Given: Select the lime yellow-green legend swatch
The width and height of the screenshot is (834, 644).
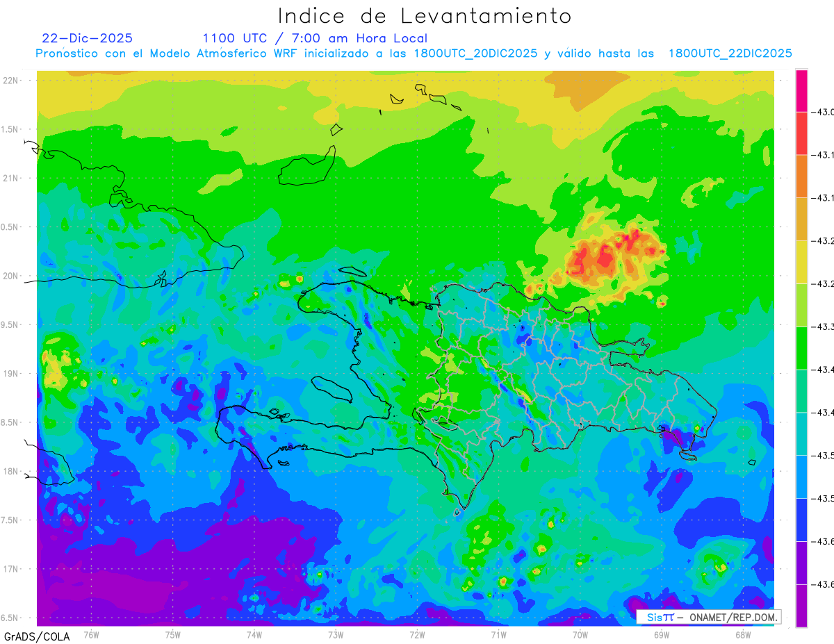Looking at the screenshot, I should coord(801,305).
